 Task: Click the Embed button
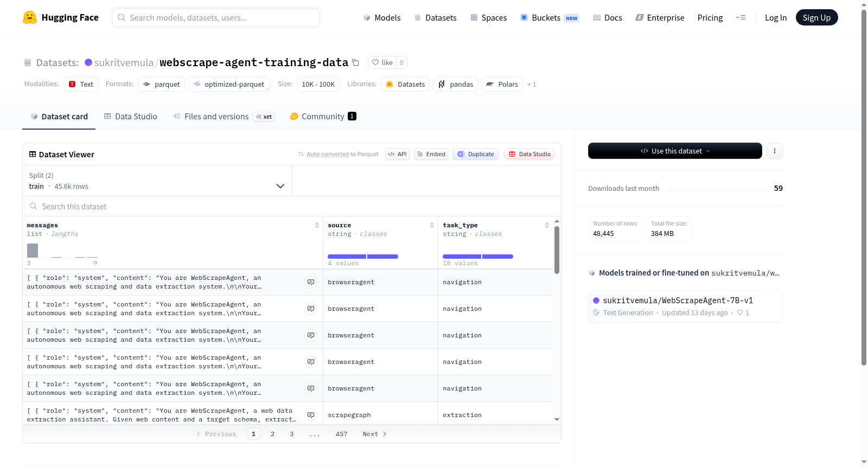tap(431, 154)
